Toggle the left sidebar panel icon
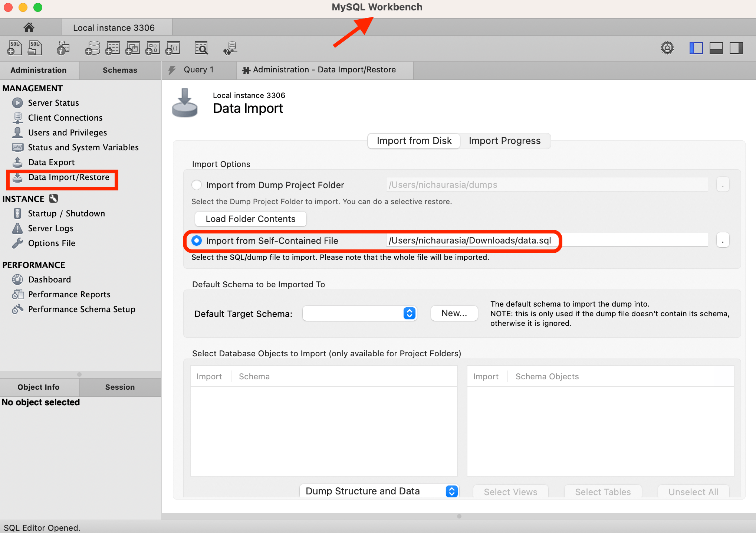756x533 pixels. tap(696, 48)
